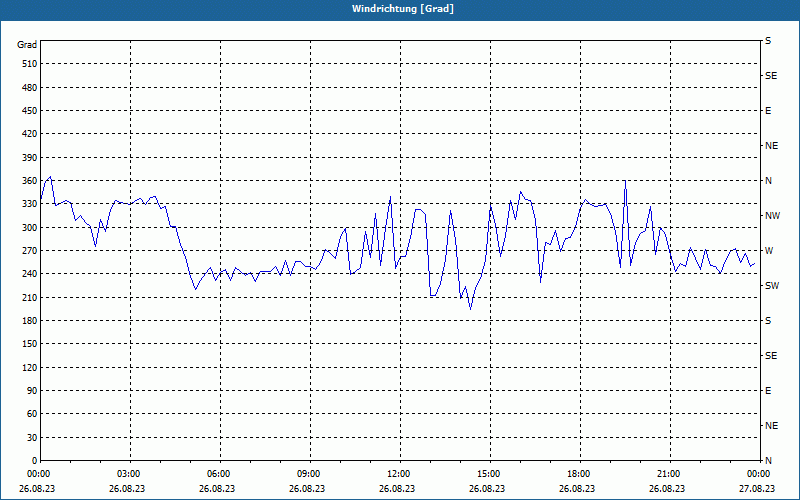800x500 pixels.
Task: Select the E compass label level with 90
Action: coord(768,391)
